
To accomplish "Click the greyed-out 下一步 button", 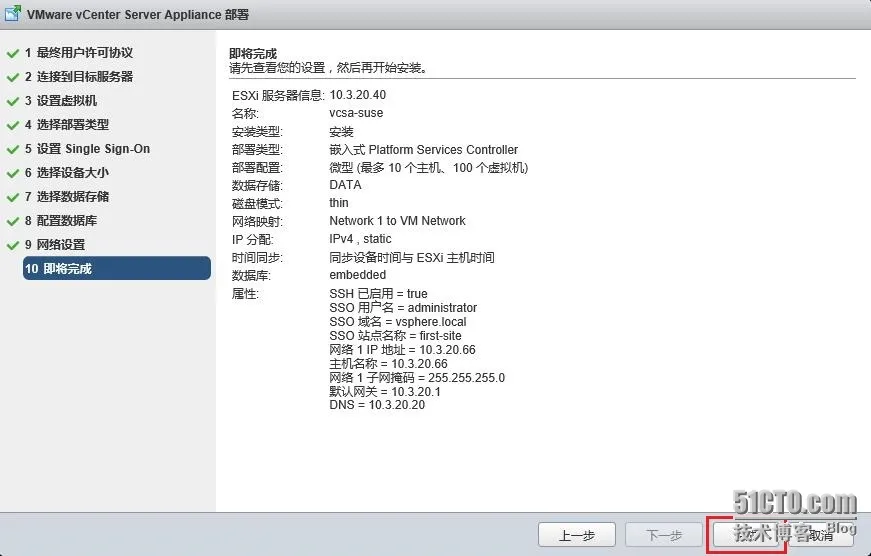I will pyautogui.click(x=664, y=535).
